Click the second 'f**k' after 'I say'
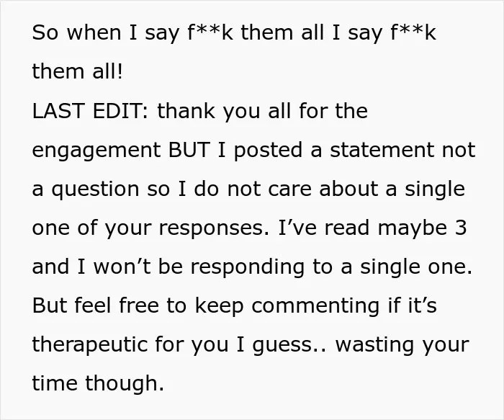 pos(413,32)
